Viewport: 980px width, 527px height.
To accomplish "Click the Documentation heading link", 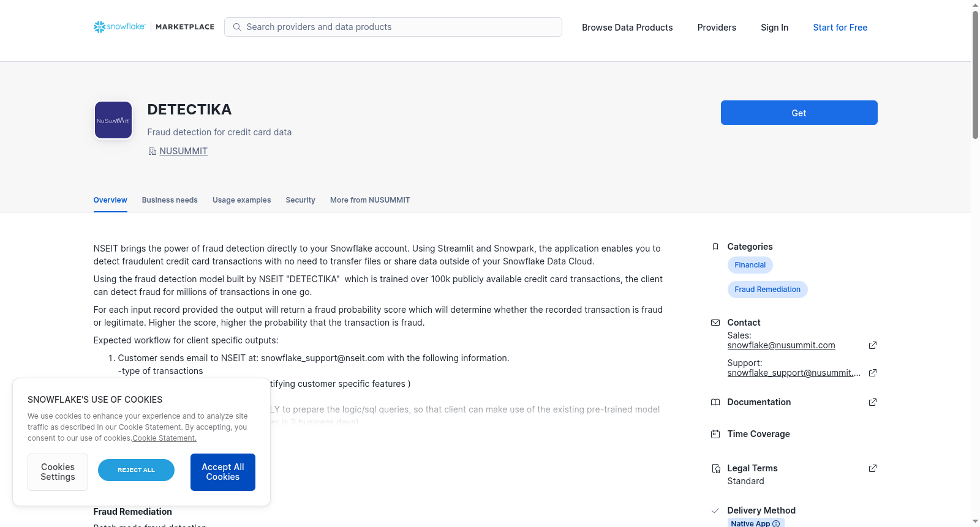I will (759, 402).
